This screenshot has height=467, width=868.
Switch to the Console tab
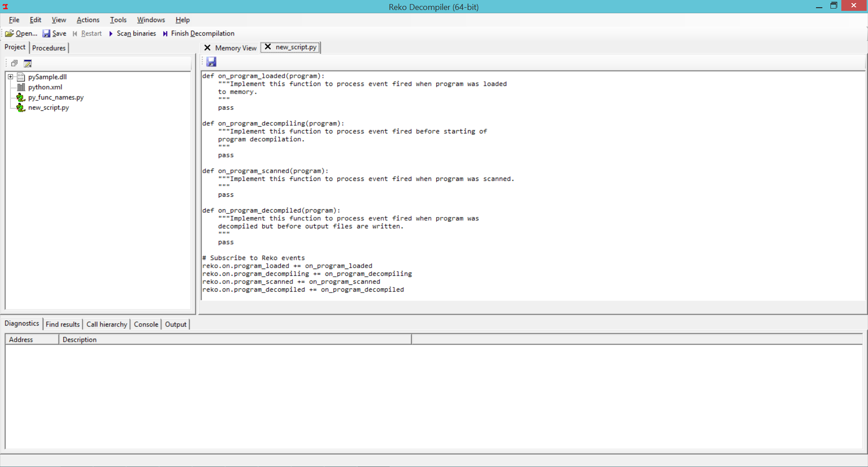click(146, 324)
